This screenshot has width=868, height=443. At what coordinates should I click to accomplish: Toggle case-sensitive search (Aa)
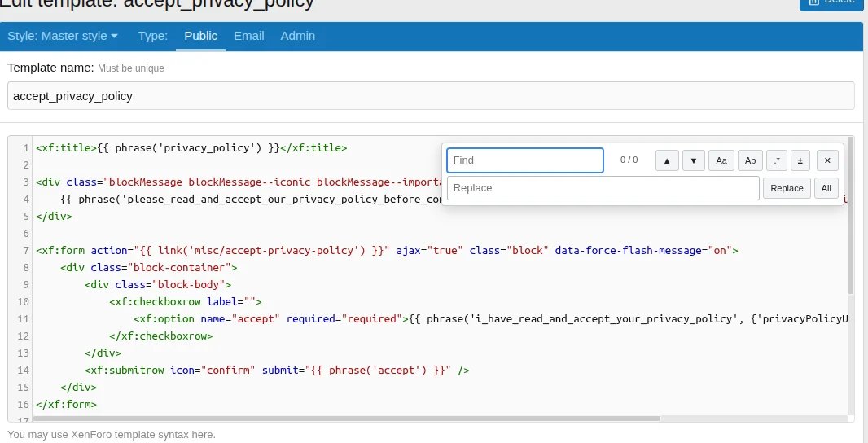(x=721, y=160)
